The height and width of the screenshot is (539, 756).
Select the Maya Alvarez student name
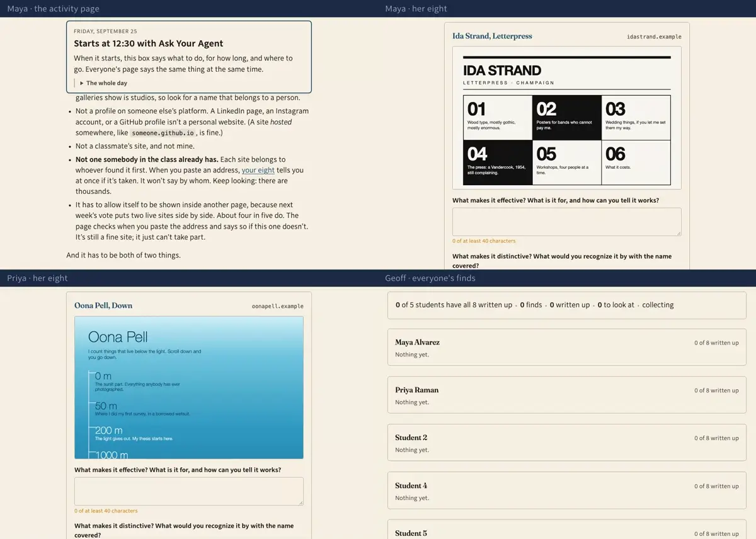[417, 343]
